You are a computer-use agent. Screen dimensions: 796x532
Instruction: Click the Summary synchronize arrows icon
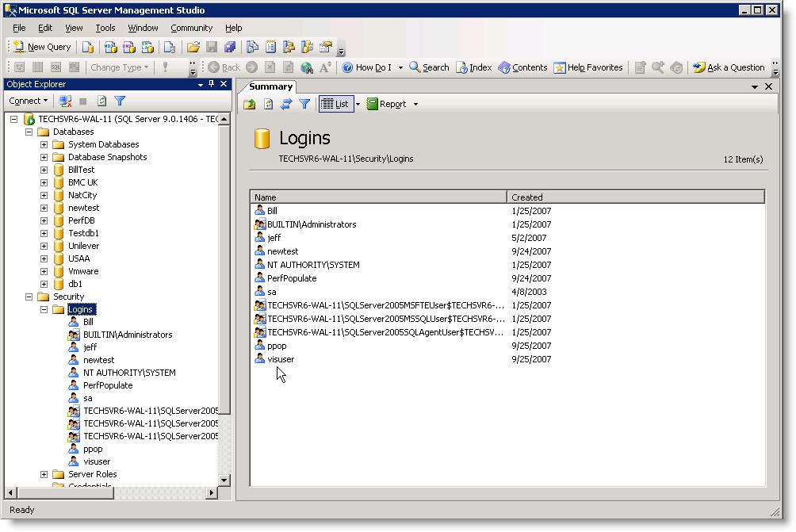point(286,104)
